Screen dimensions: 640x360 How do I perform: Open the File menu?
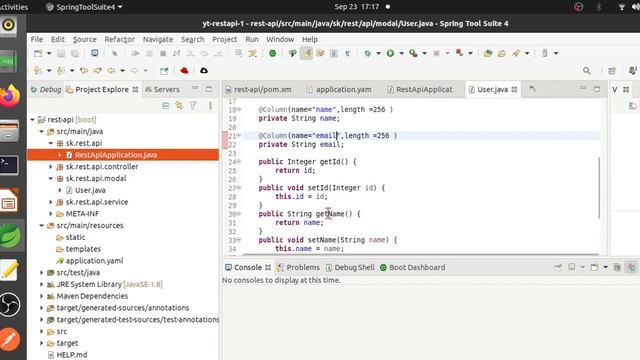[37, 39]
